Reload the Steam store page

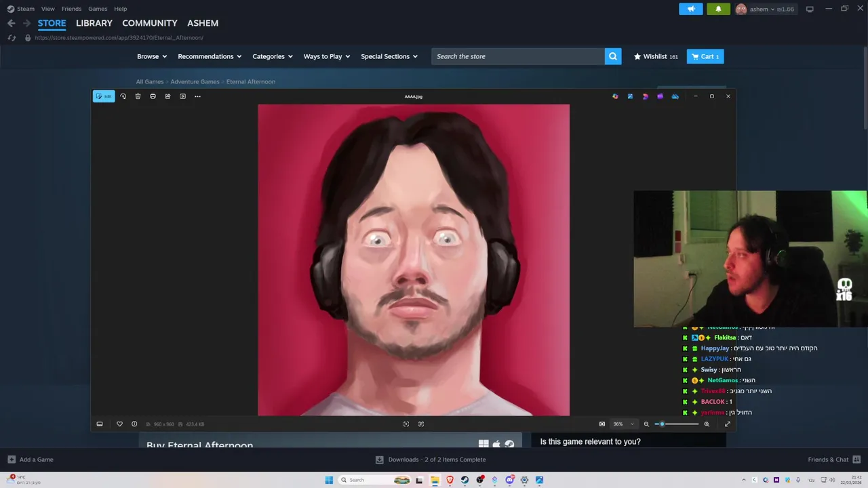[x=12, y=38]
